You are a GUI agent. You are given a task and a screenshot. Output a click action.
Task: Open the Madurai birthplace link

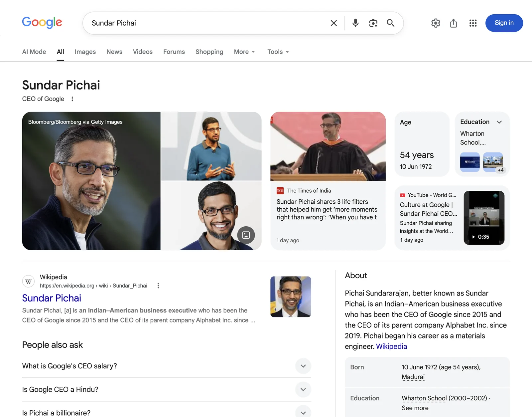pyautogui.click(x=413, y=377)
